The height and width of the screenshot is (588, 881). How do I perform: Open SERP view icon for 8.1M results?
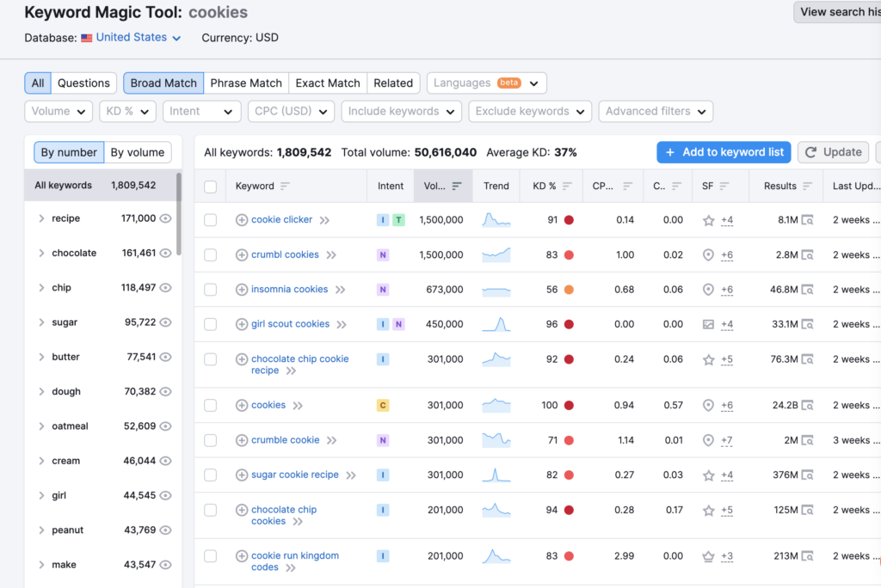[807, 220]
